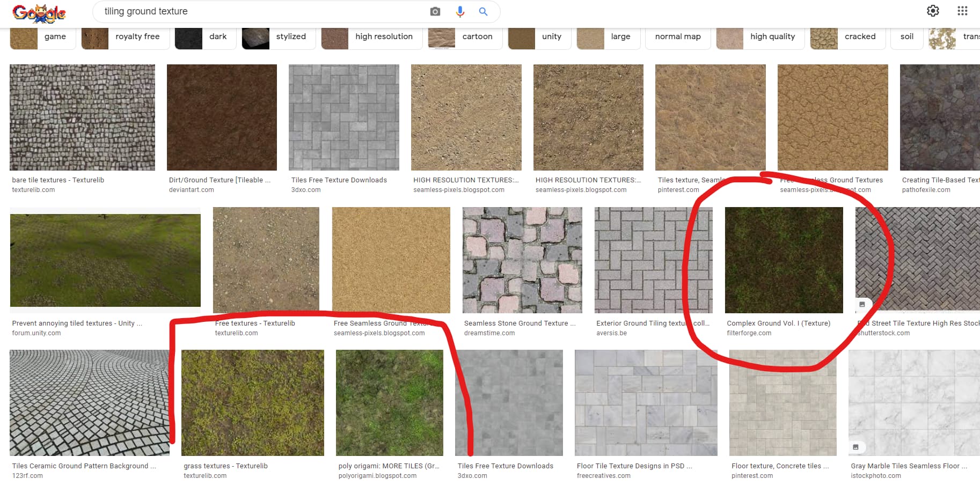The height and width of the screenshot is (486, 980).
Task: Select the 'high quality' filter chip
Action: [x=760, y=36]
